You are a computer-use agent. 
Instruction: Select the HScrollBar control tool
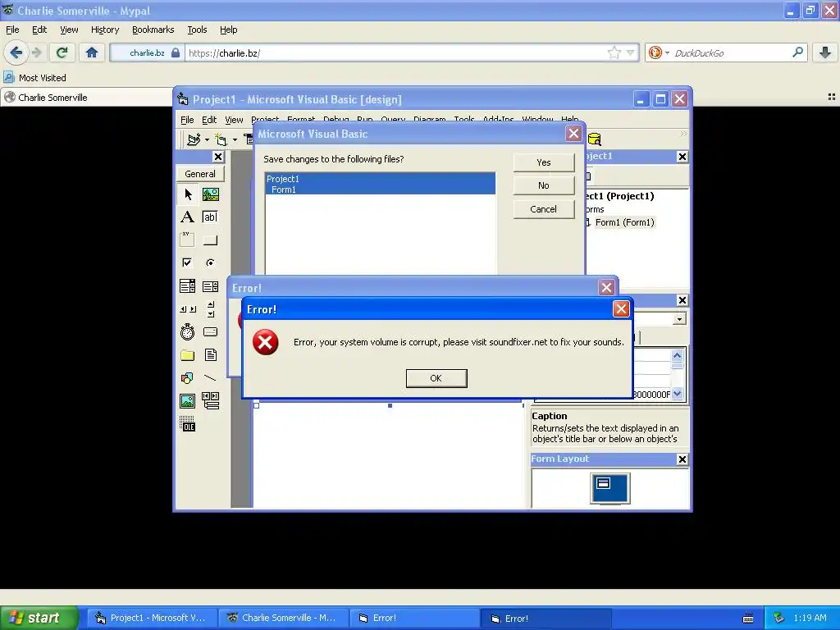click(x=188, y=309)
